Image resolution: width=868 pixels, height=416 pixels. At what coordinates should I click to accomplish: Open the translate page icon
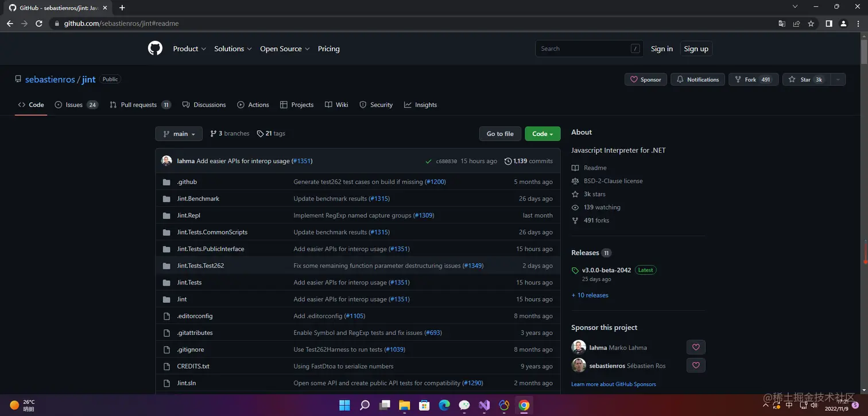pos(781,24)
